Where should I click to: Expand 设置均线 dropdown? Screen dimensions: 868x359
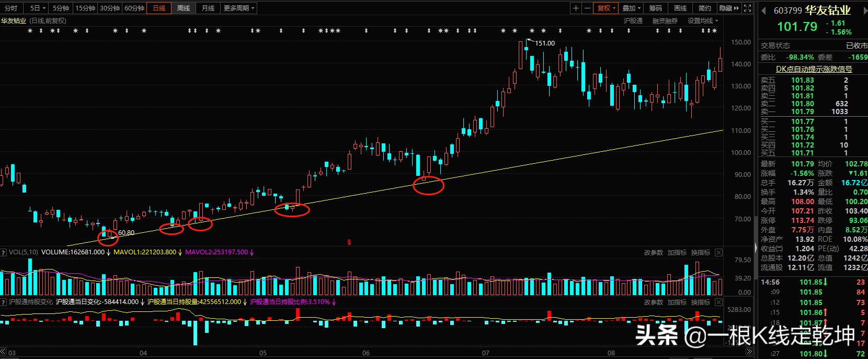point(703,21)
